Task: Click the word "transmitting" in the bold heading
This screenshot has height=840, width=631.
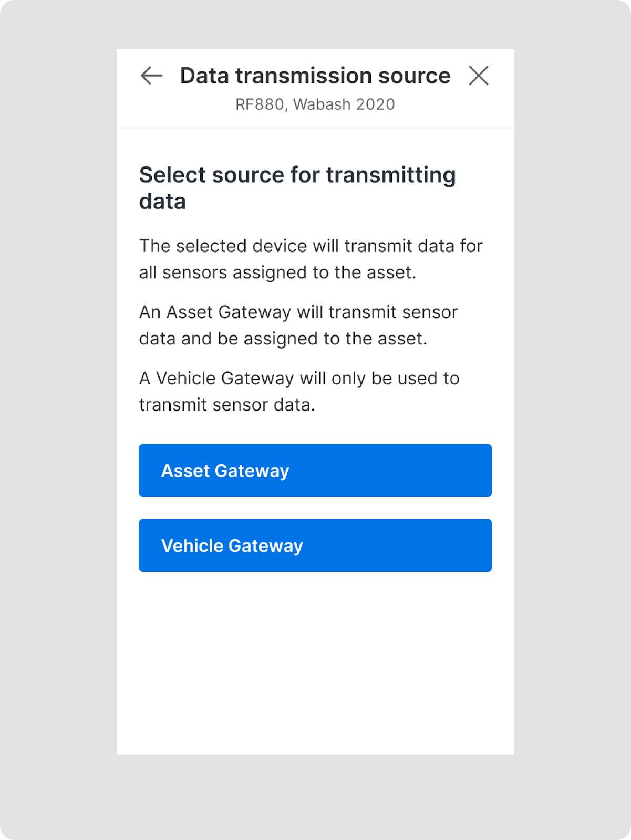Action: click(390, 175)
